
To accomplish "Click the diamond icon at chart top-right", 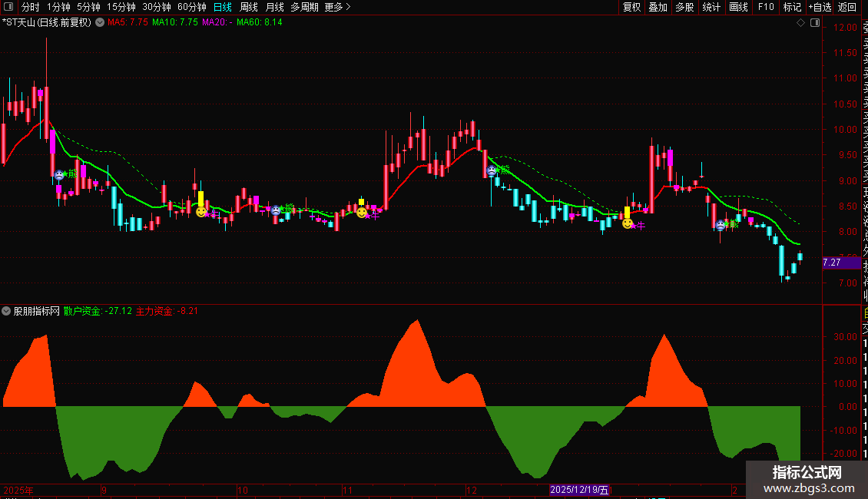I will tap(800, 23).
